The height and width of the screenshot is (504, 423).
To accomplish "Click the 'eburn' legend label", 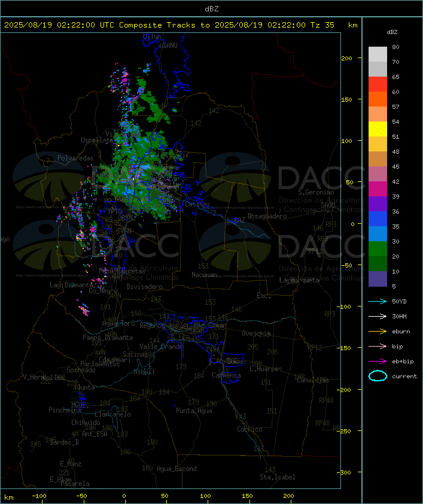I will click(x=401, y=332).
